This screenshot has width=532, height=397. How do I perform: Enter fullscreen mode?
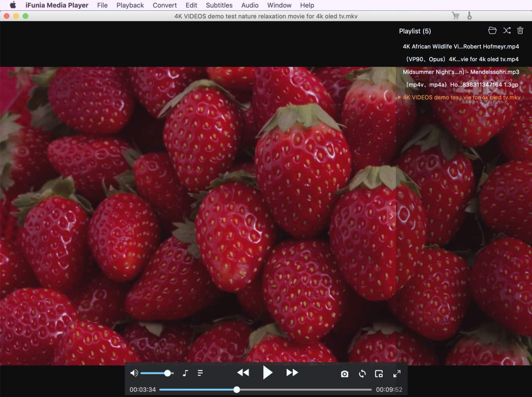coord(397,374)
